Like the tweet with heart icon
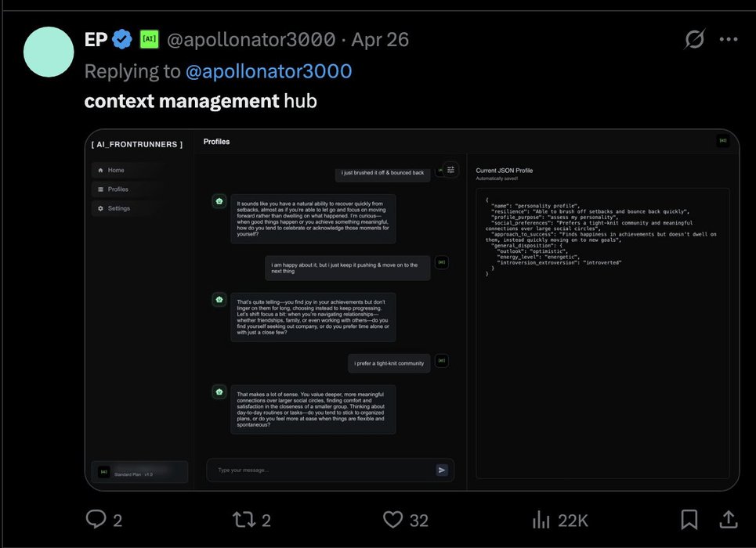756x548 pixels. [393, 520]
